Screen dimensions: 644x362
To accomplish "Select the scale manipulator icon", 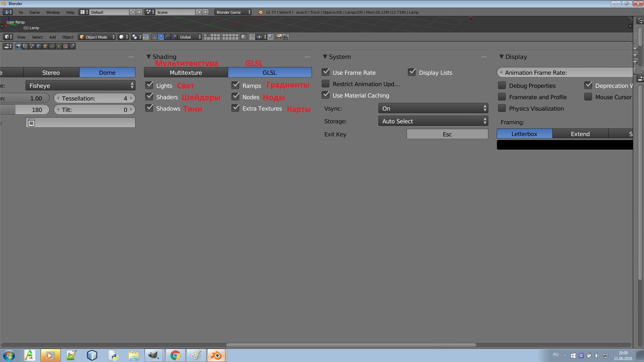I will click(x=174, y=37).
